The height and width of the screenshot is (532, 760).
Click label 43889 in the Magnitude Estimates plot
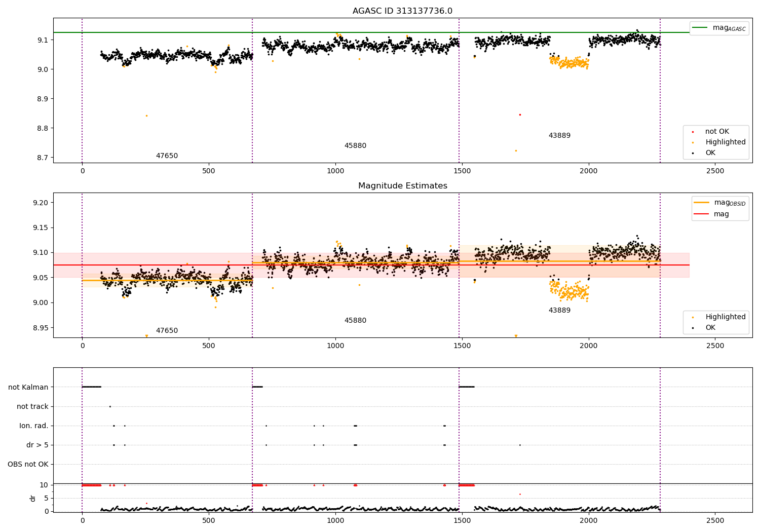coord(559,311)
